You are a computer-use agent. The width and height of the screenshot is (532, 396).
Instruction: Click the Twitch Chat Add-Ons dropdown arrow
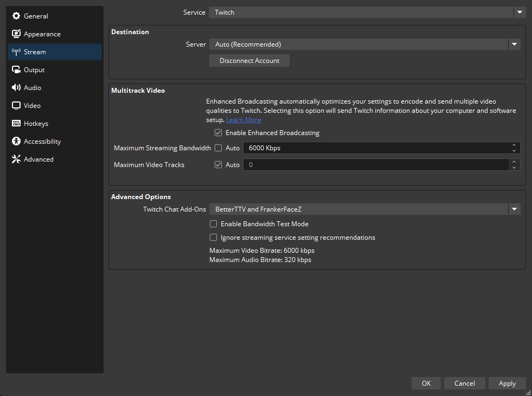[514, 209]
